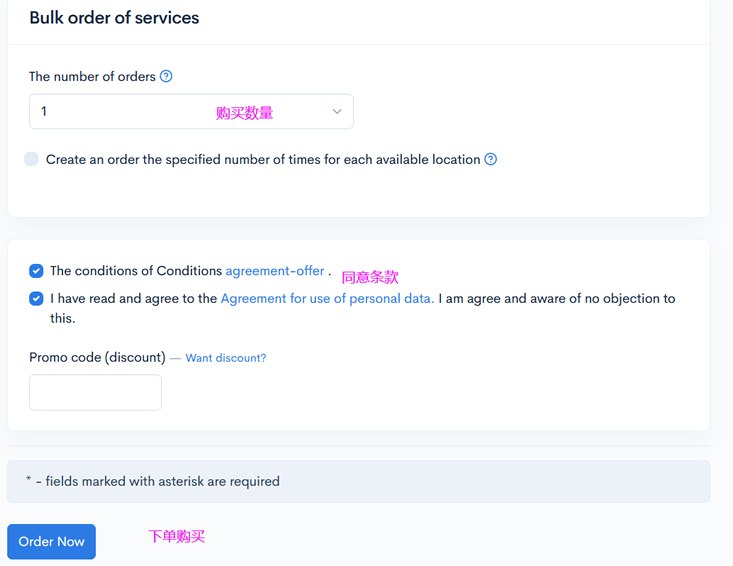Click help icon after 'each available location'
Image resolution: width=733 pixels, height=566 pixels.
pyautogui.click(x=491, y=159)
